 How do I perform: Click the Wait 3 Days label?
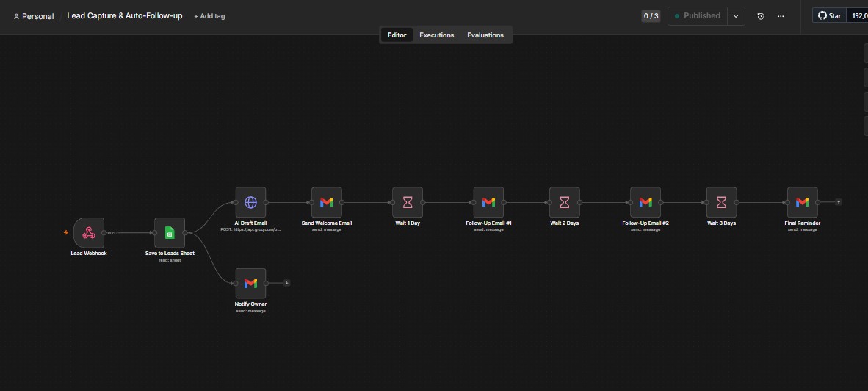pyautogui.click(x=721, y=223)
